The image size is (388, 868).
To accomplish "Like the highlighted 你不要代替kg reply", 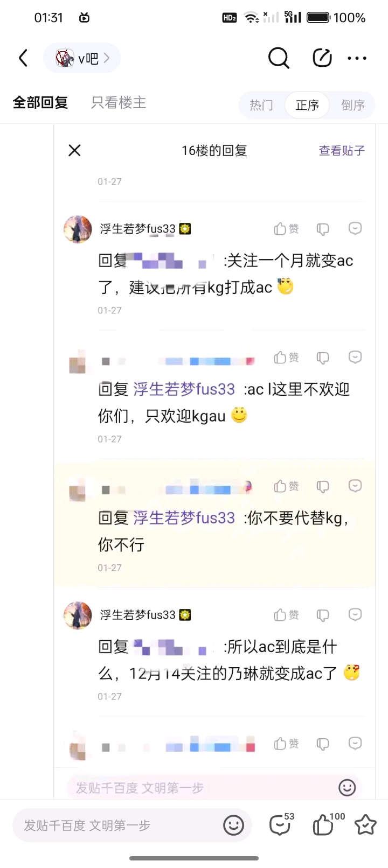I will click(286, 486).
